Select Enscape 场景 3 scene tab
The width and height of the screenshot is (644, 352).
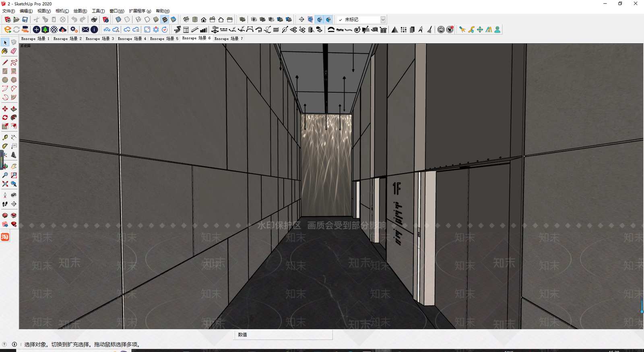coord(100,39)
